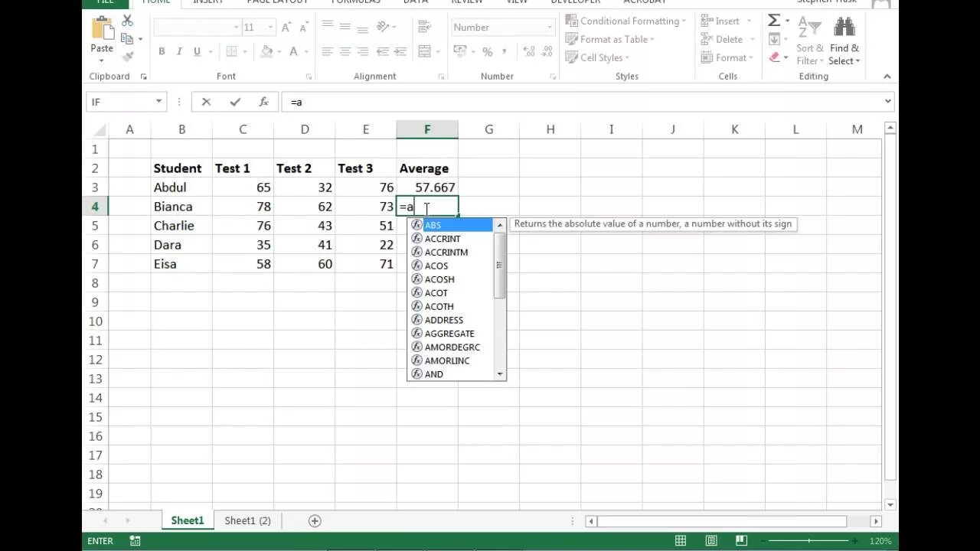Click the Sort & Filter button
Image resolution: width=980 pixels, height=551 pixels.
(x=810, y=40)
